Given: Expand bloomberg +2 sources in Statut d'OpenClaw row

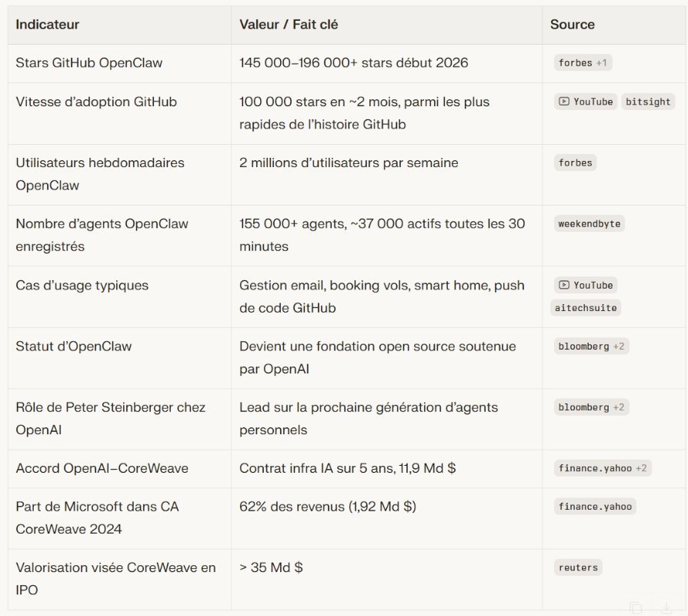Looking at the screenshot, I should [x=591, y=346].
